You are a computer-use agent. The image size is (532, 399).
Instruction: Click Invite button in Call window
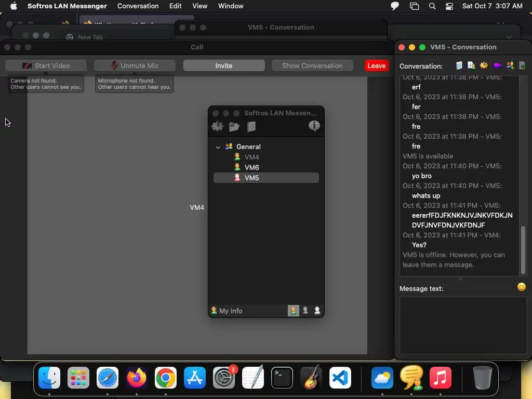(224, 65)
